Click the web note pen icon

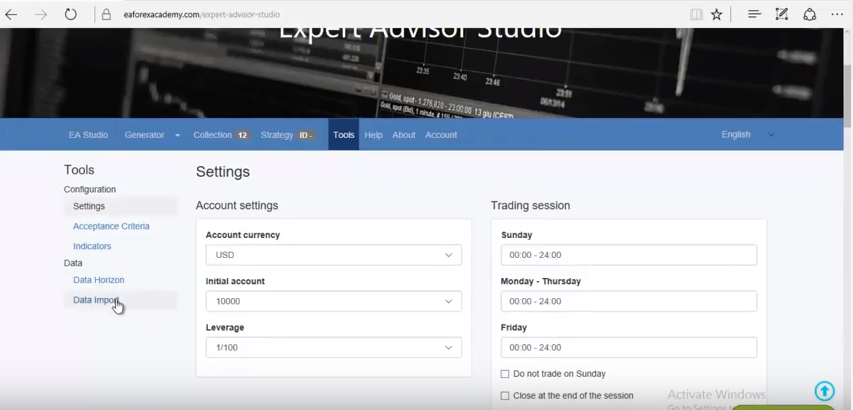[x=782, y=15]
